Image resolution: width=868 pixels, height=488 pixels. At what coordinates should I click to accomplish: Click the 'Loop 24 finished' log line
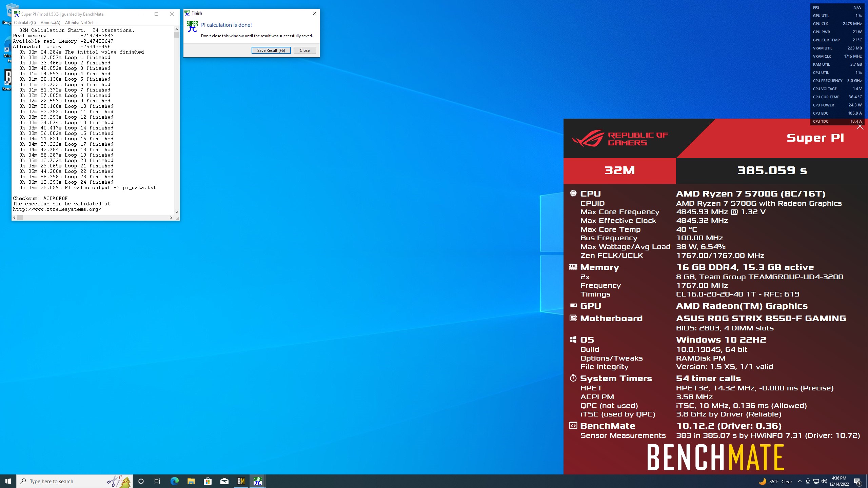[x=66, y=182]
